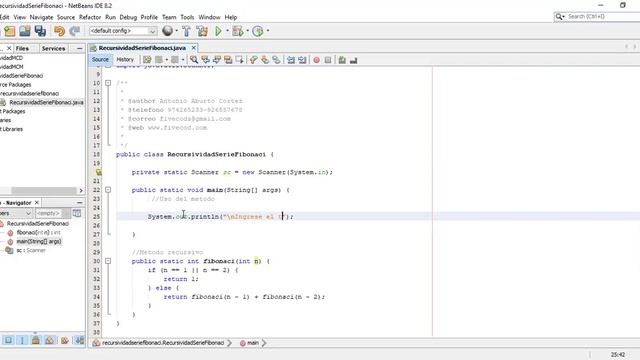The width and height of the screenshot is (640, 360).
Task: Close the Navigator panel
Action: tap(37, 202)
